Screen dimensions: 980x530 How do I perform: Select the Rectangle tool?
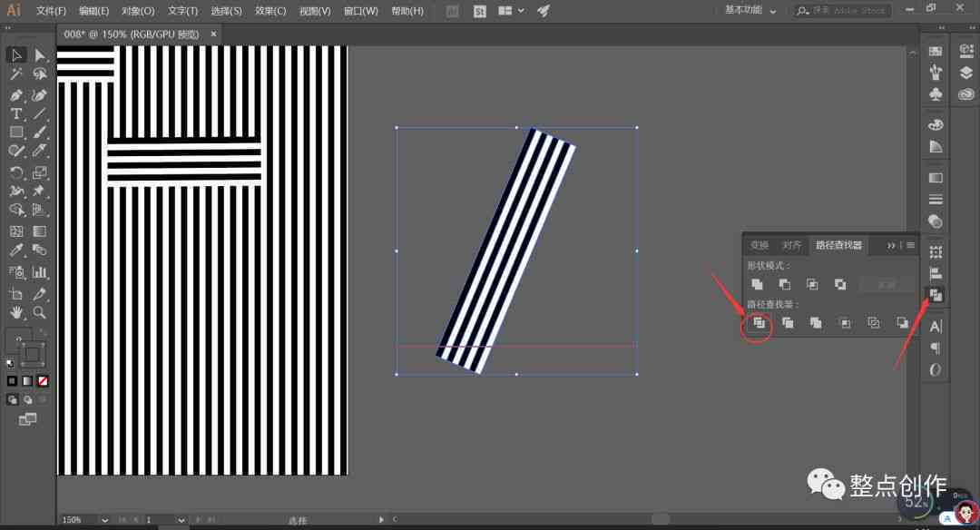pos(17,132)
